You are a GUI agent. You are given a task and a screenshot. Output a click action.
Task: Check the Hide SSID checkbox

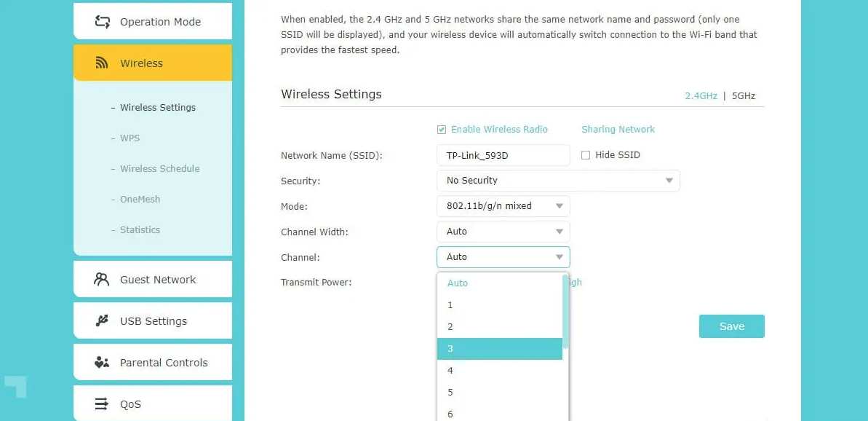[586, 155]
